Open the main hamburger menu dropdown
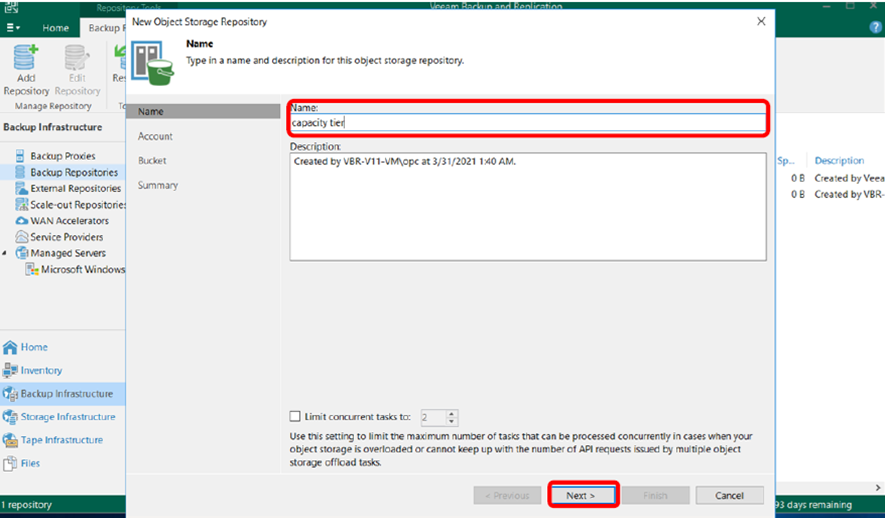 [12, 28]
